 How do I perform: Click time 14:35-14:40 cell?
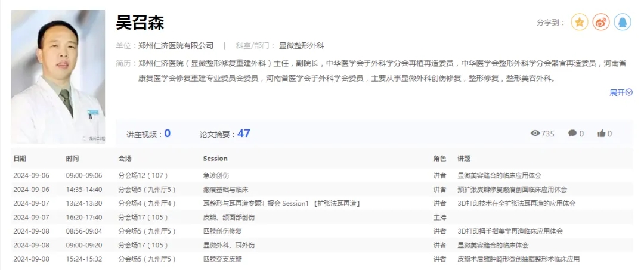point(84,190)
